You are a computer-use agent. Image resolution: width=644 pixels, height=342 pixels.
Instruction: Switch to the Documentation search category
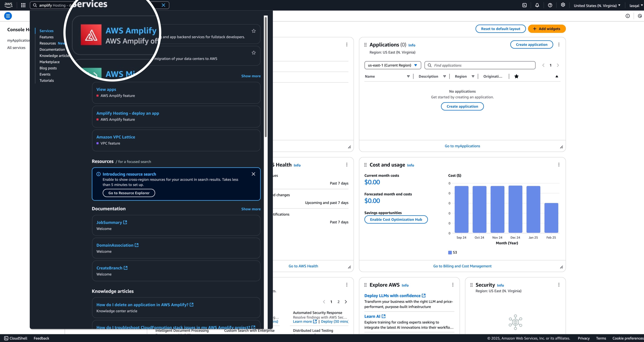click(52, 49)
